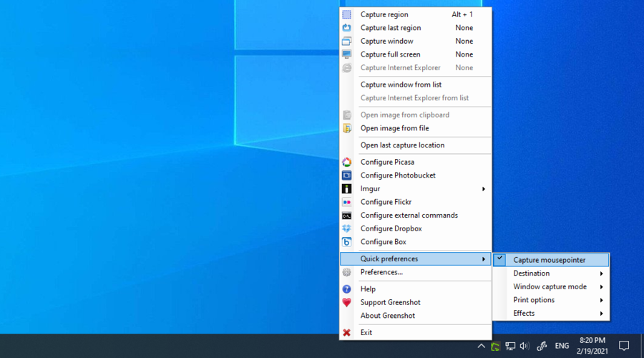644x358 pixels.
Task: Open About Greenshot
Action: coord(415,316)
